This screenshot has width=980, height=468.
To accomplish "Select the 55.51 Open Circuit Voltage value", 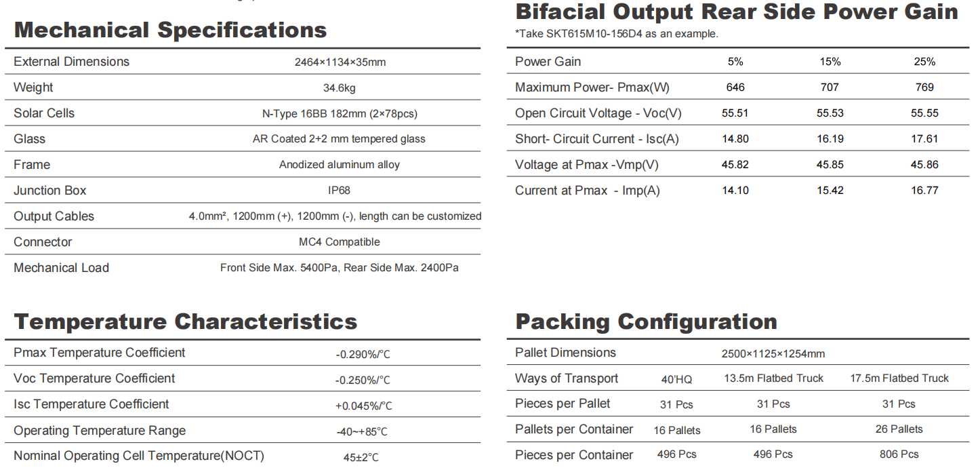I will pos(735,113).
